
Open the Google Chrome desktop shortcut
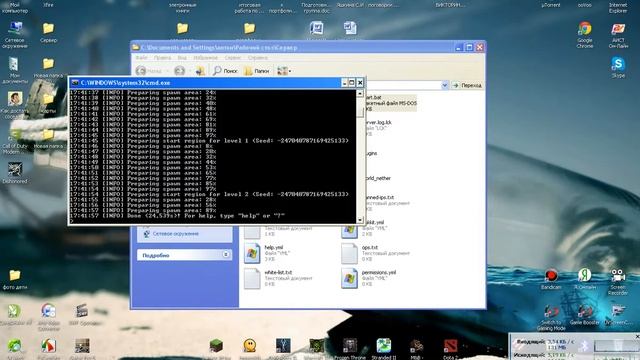584,34
